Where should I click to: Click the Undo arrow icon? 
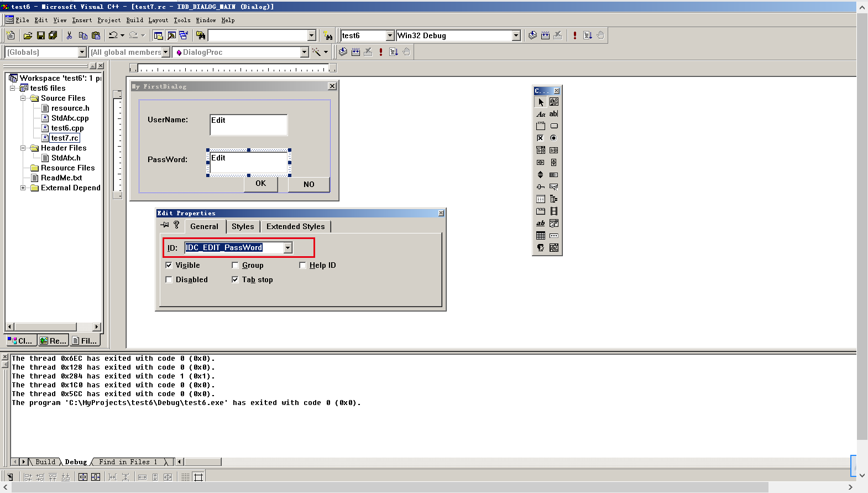pyautogui.click(x=113, y=35)
